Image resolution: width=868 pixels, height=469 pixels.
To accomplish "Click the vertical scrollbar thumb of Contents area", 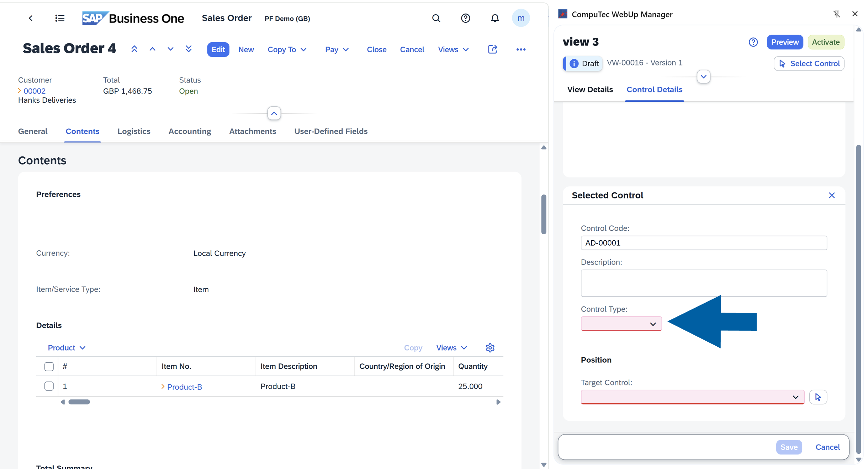I will pos(544,214).
